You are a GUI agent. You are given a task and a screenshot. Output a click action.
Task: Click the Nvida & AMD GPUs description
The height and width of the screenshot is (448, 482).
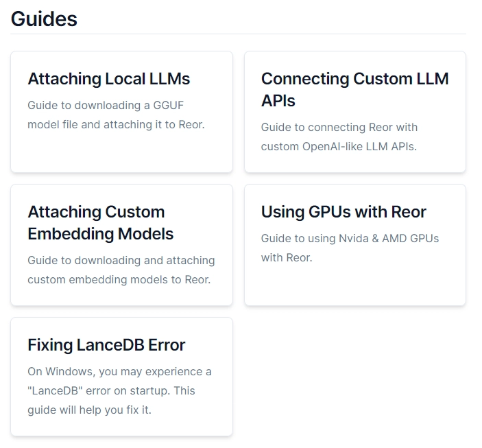point(350,248)
